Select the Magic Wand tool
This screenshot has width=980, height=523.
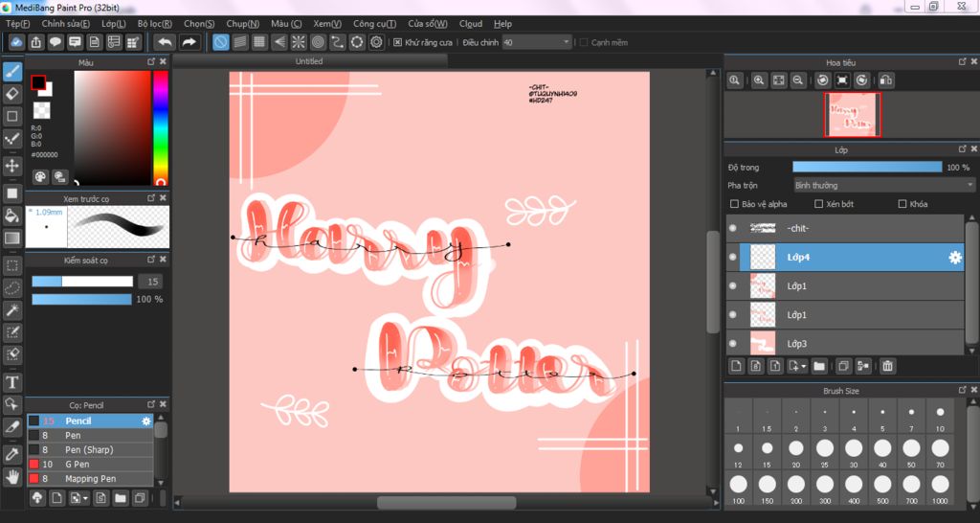[11, 309]
